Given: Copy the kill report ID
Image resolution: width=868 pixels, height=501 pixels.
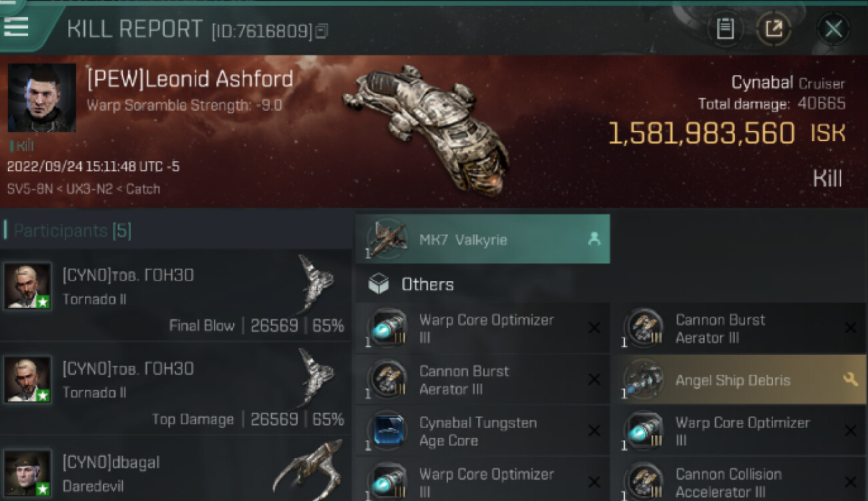Looking at the screenshot, I should click(x=322, y=31).
